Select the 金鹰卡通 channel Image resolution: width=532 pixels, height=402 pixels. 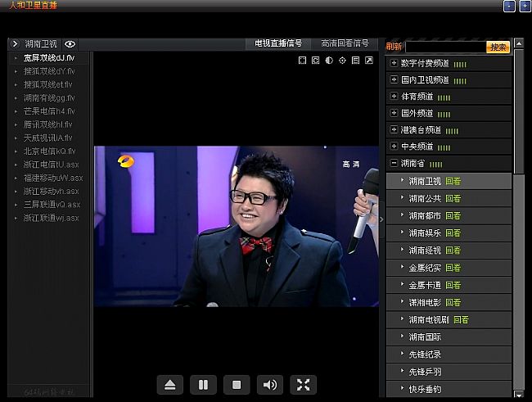[x=425, y=285]
